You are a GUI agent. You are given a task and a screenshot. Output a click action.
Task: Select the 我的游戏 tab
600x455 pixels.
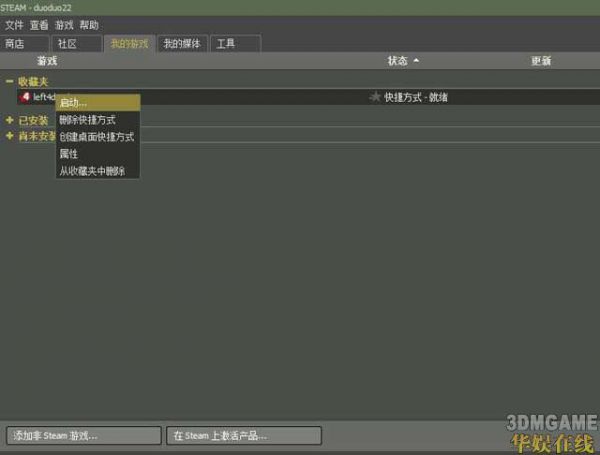(129, 44)
